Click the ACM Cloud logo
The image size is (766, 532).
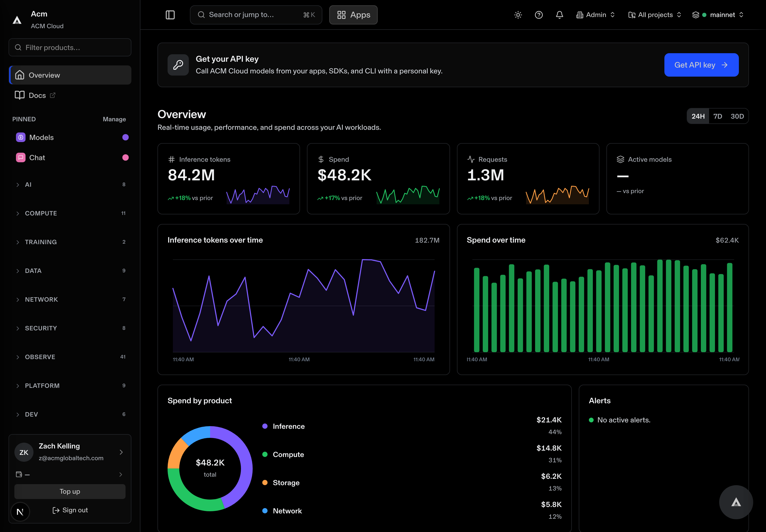[x=17, y=20]
